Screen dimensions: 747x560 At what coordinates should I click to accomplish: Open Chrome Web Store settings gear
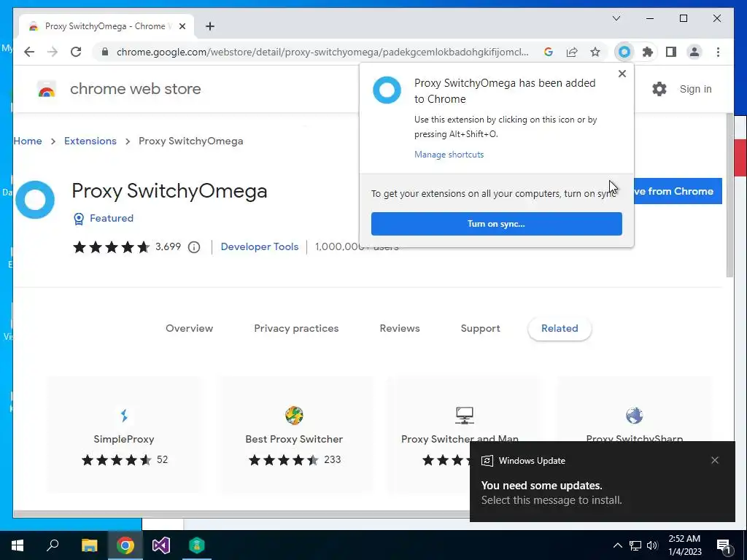(659, 89)
